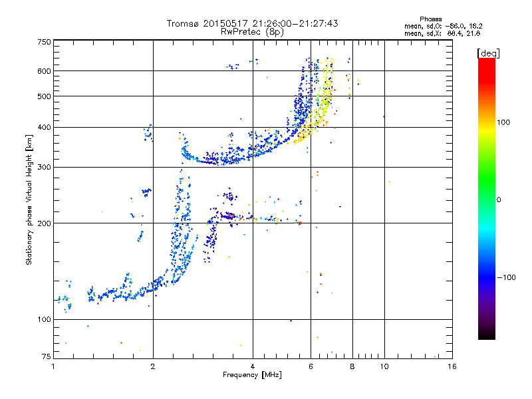Click the '[deg]' colorbar unit label
Viewport: 532px width, 399px height.
pos(488,53)
